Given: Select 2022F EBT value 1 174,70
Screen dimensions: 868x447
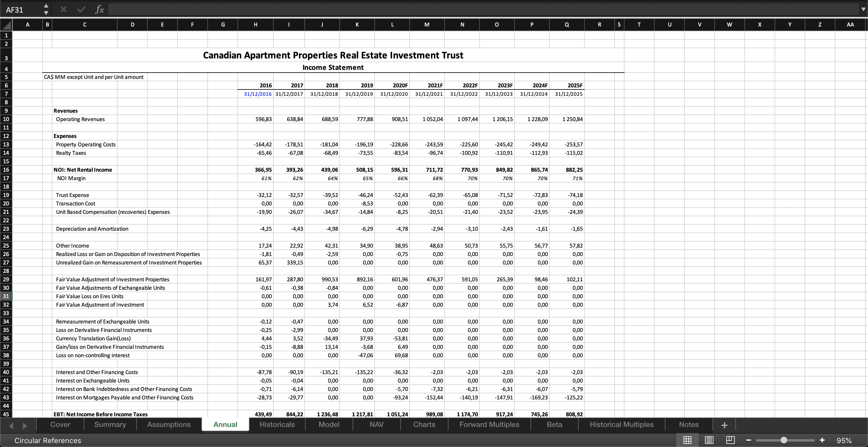Looking at the screenshot, I should click(462, 414).
